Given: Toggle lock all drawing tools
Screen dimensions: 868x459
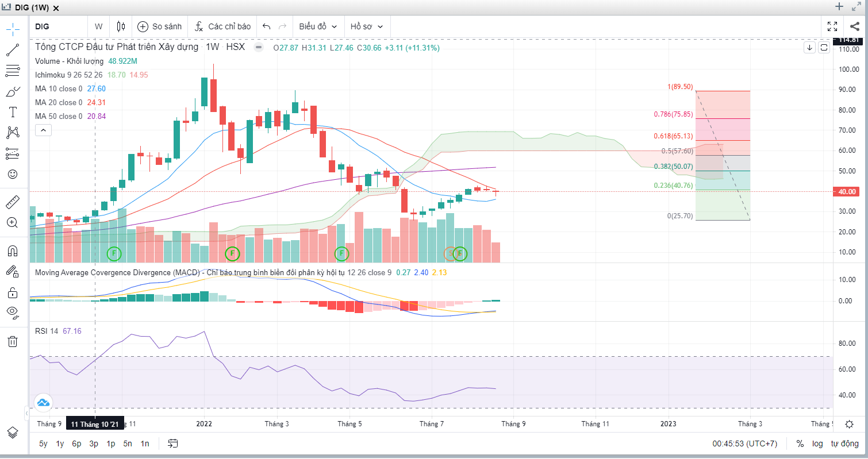Looking at the screenshot, I should 13,292.
